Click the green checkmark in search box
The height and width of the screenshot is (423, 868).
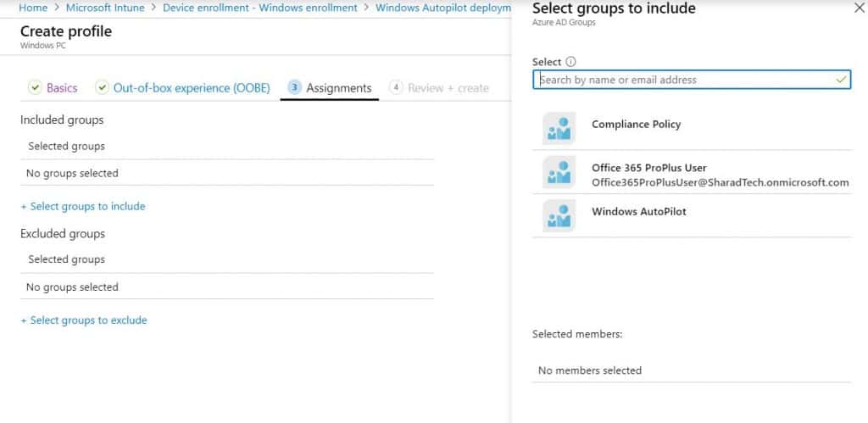click(x=842, y=80)
